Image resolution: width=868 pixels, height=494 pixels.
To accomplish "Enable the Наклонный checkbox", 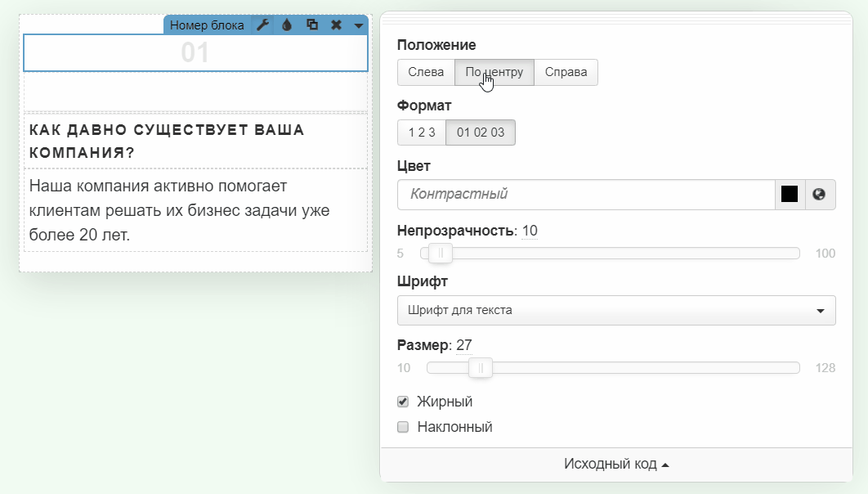I will (x=403, y=427).
